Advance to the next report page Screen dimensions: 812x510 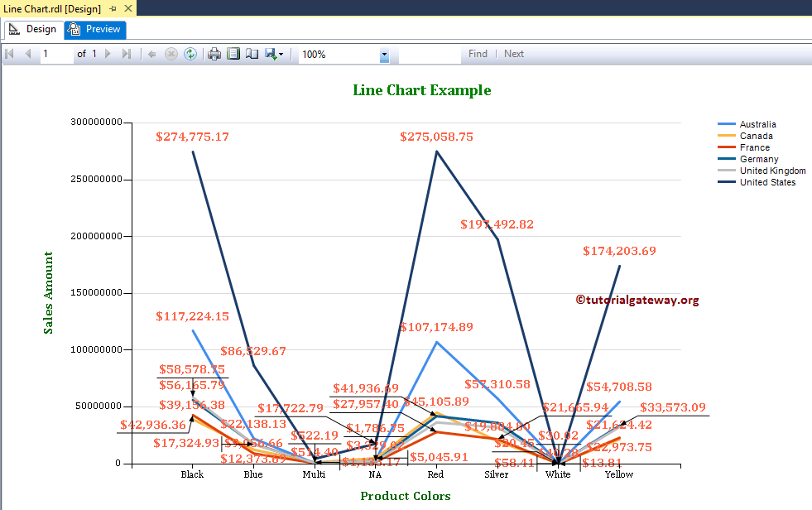click(x=107, y=54)
